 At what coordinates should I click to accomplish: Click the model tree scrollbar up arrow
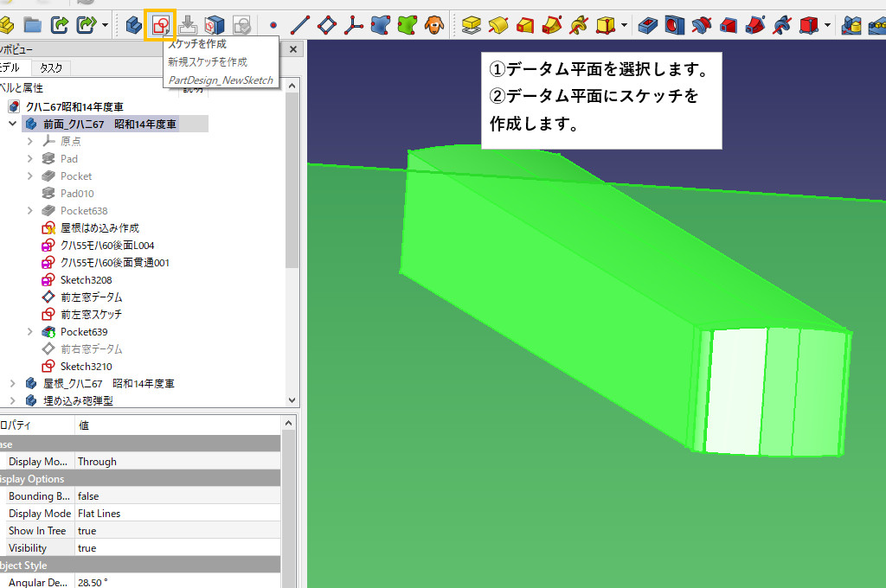coord(292,86)
